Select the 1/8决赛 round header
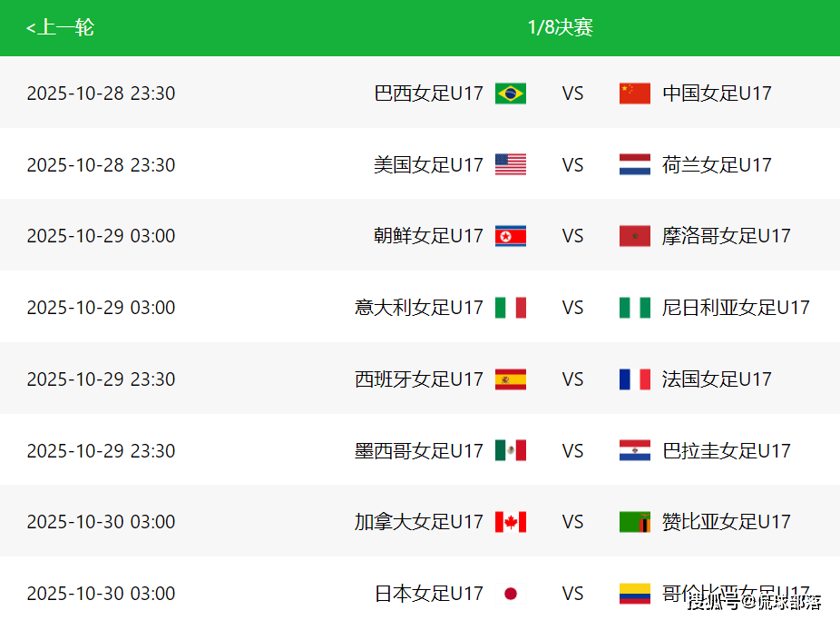 tap(560, 28)
